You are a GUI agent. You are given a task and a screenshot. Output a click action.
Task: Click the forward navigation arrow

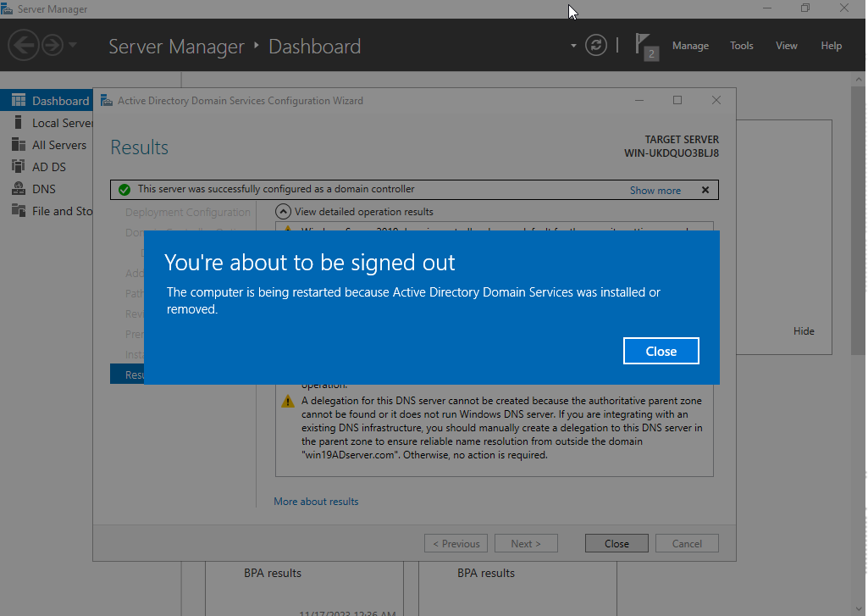(53, 45)
